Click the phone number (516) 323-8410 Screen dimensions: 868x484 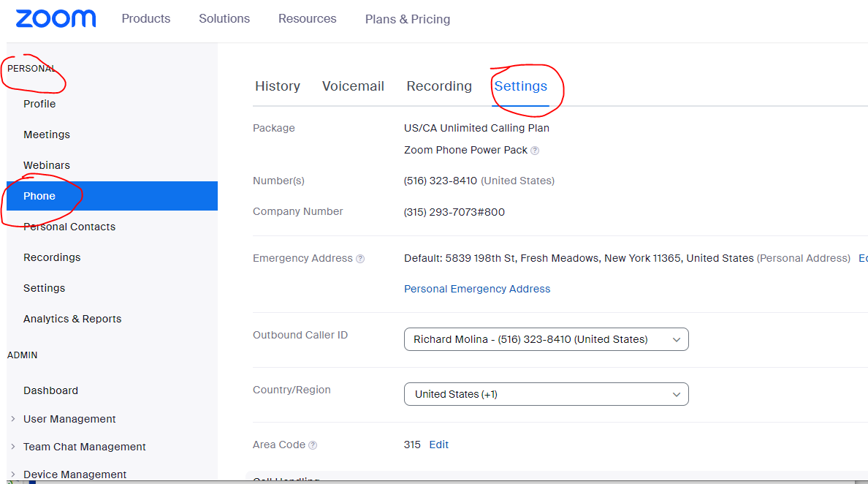coord(441,181)
